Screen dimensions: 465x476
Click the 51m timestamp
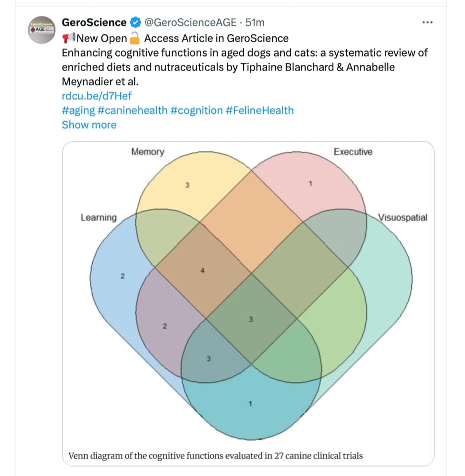pos(255,23)
